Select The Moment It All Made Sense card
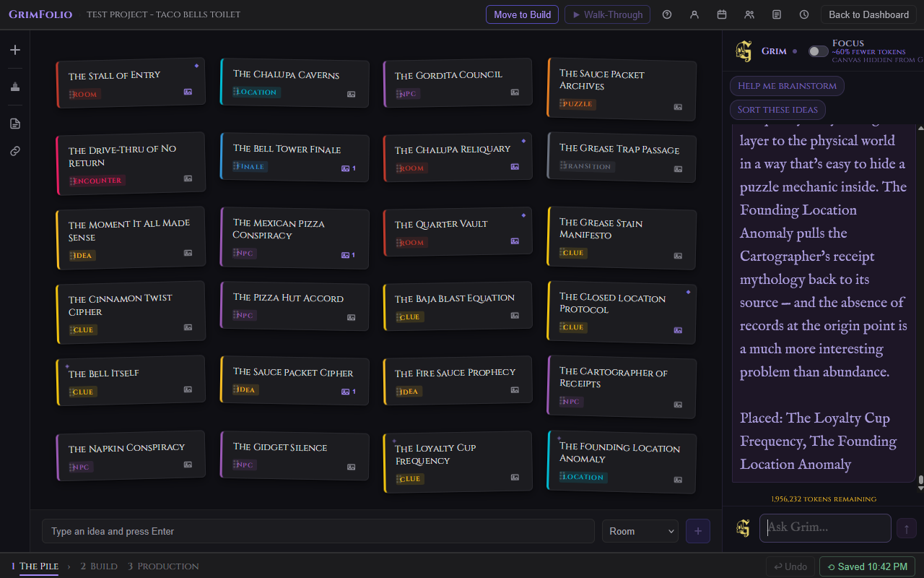 point(130,239)
